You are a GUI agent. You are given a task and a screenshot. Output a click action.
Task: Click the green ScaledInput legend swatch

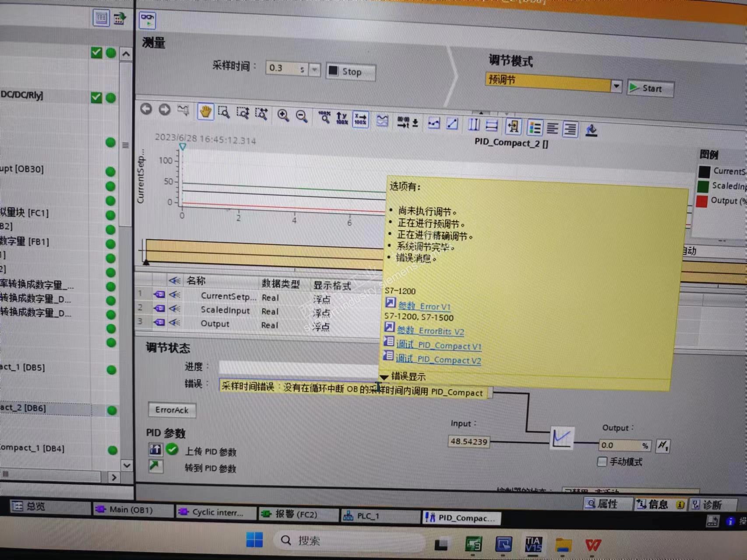click(703, 186)
